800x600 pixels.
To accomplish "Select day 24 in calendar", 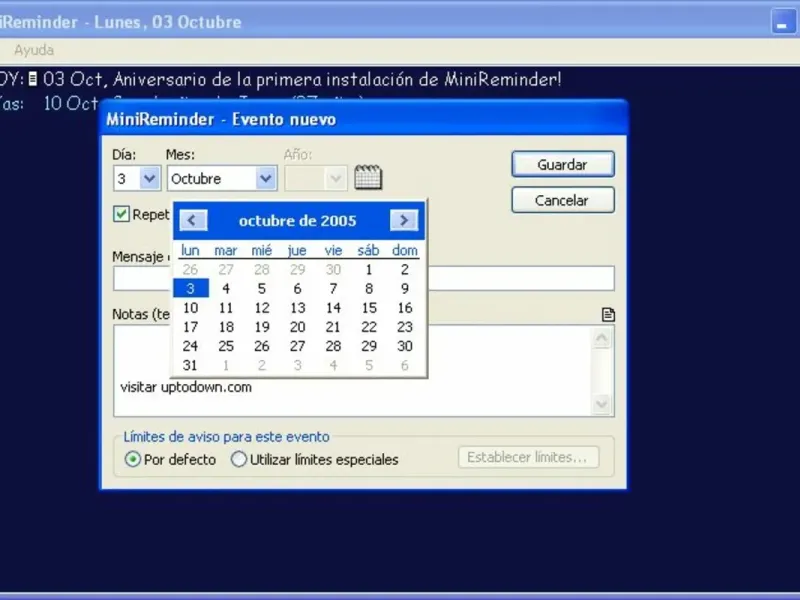I will [190, 346].
